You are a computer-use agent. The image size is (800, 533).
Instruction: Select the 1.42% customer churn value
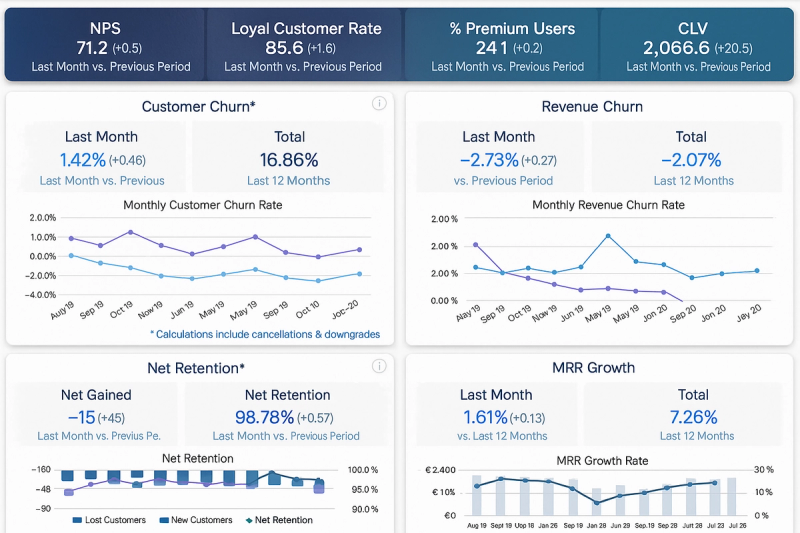coord(83,160)
